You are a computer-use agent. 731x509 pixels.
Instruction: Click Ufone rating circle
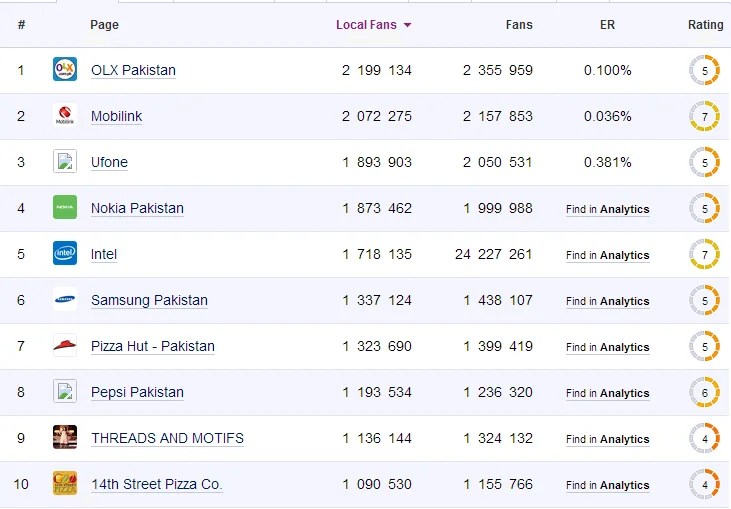(x=704, y=162)
